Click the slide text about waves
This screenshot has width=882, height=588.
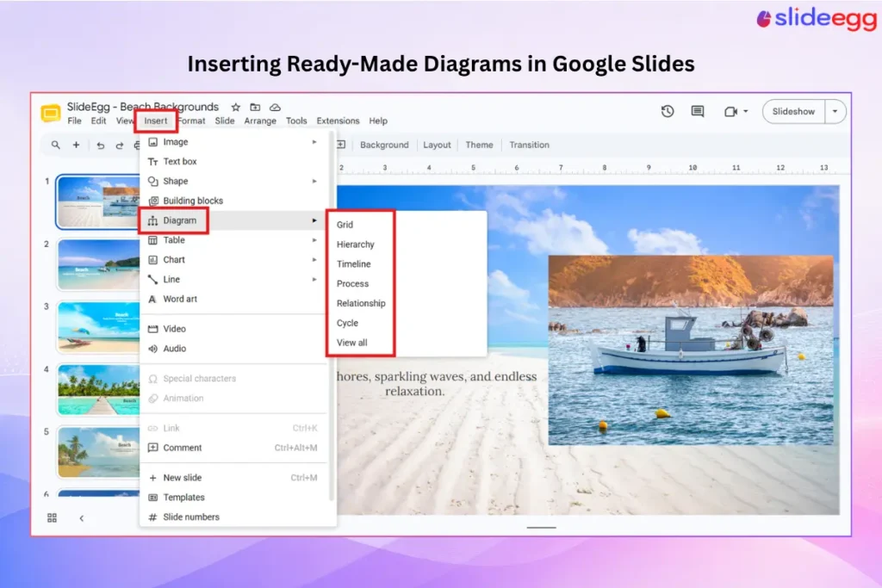click(437, 383)
